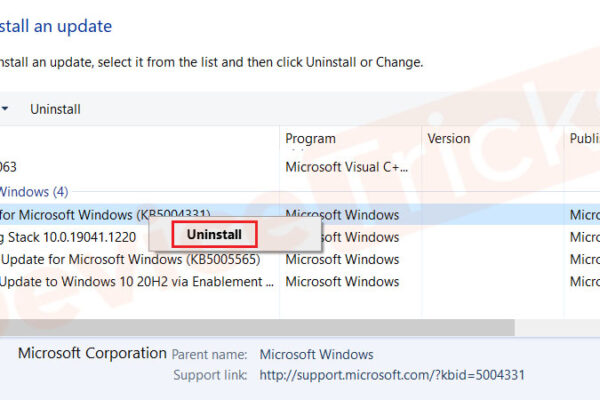Select the Microsoft Visual C++ update row
Image resolution: width=600 pixels, height=400 pixels.
300,167
